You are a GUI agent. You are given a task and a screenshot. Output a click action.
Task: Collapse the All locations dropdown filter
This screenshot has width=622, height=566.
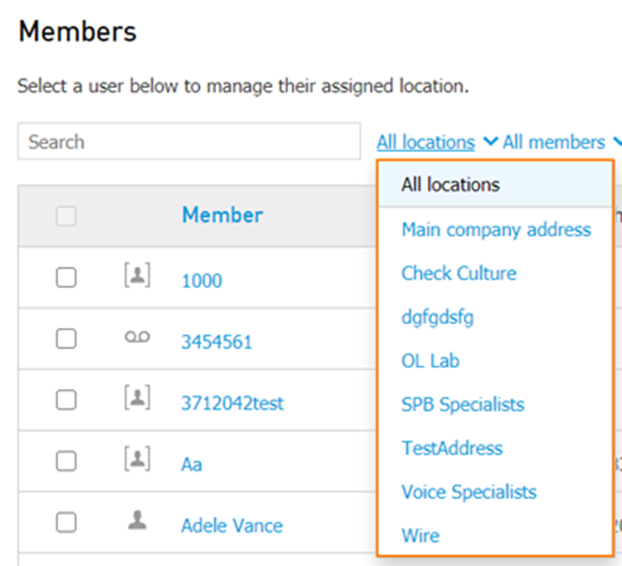426,142
